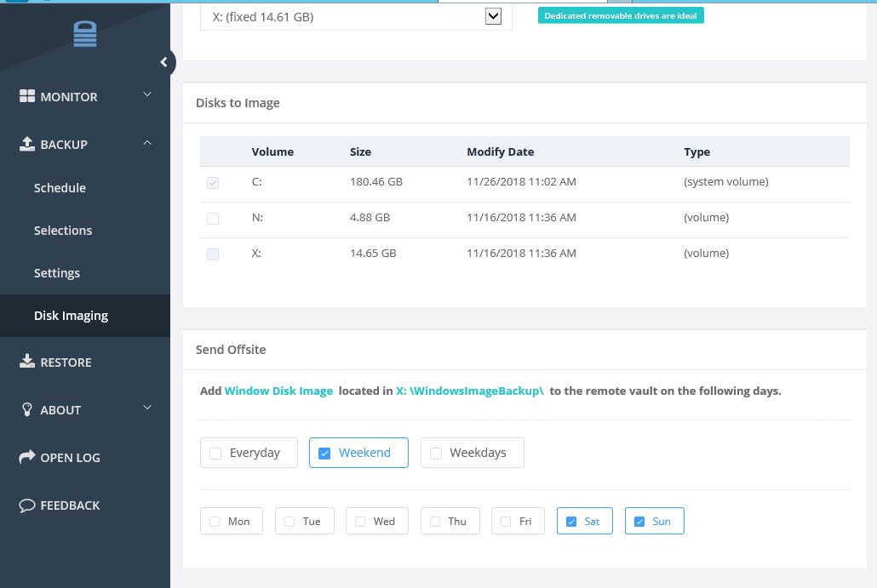Open the Selections submenu item
This screenshot has height=588, width=877.
pyautogui.click(x=63, y=231)
